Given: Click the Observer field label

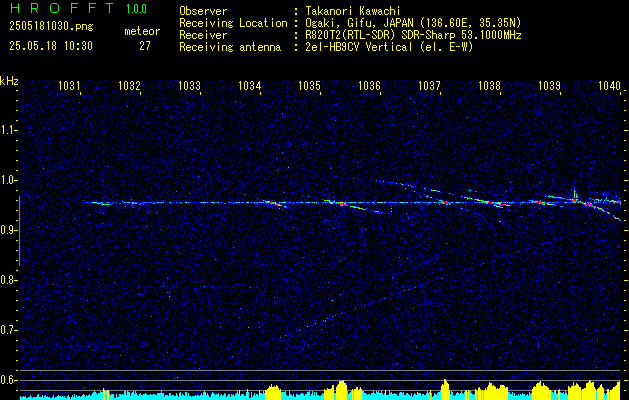Looking at the screenshot, I should click(203, 11).
